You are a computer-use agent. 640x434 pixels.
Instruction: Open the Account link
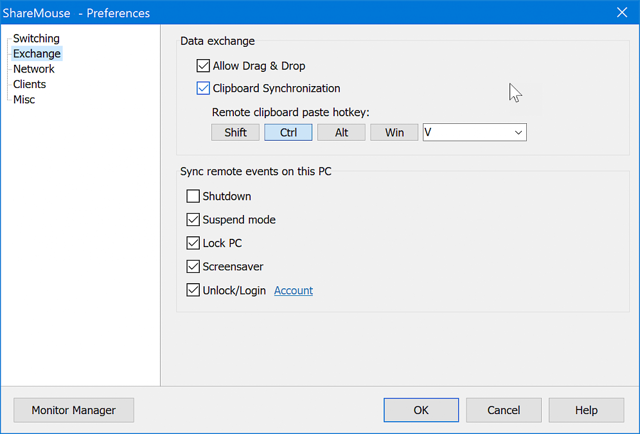(x=293, y=290)
